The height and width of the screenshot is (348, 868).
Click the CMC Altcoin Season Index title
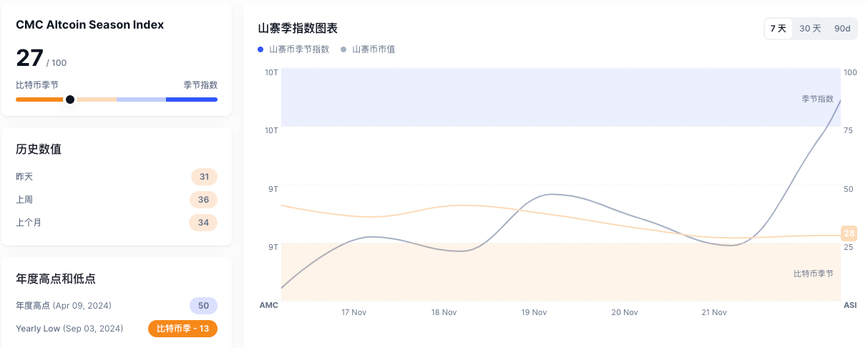coord(90,25)
